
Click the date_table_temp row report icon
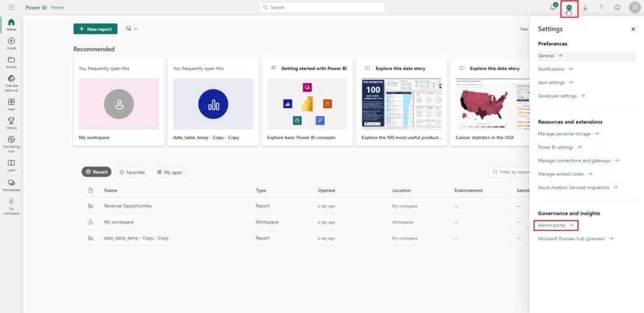[91, 238]
